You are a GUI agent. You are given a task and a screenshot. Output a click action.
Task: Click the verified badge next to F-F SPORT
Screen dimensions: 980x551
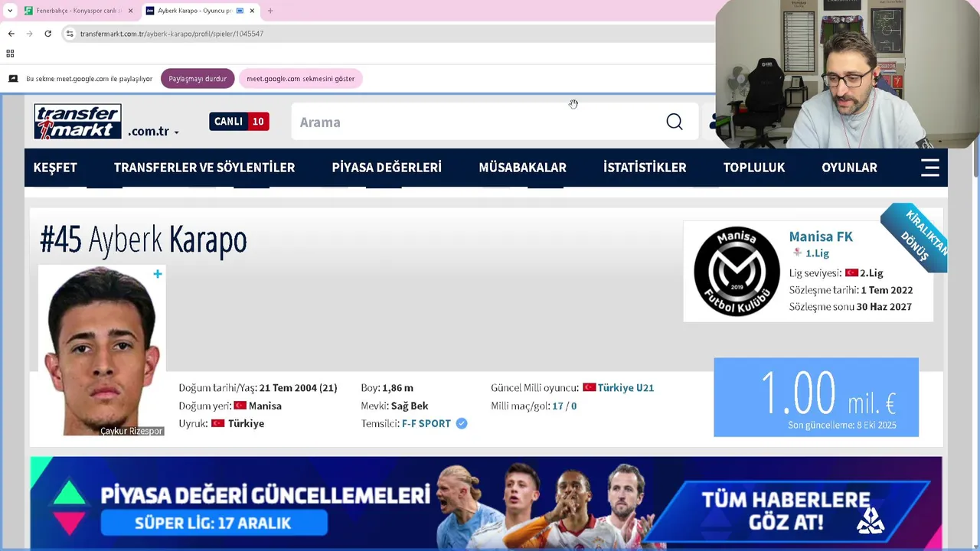(x=462, y=423)
